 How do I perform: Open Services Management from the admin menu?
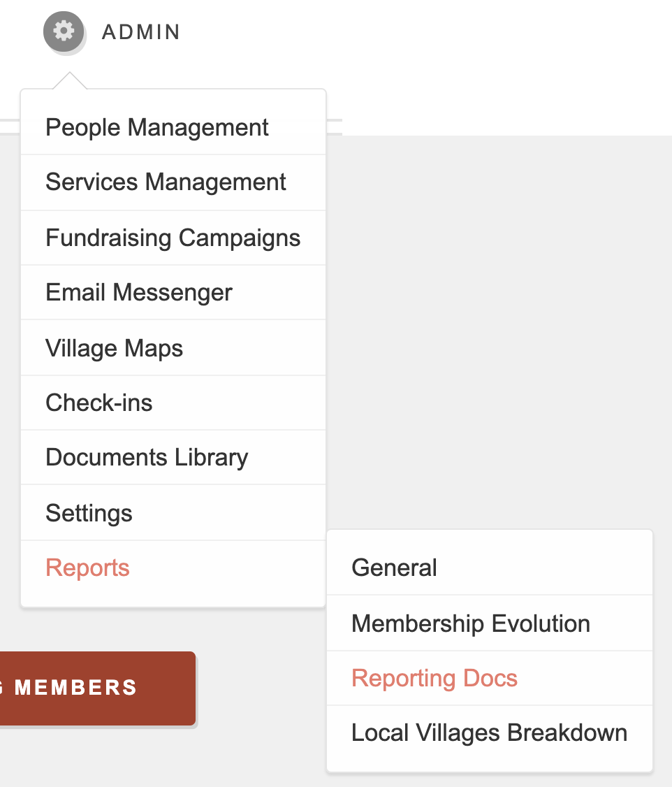click(165, 182)
